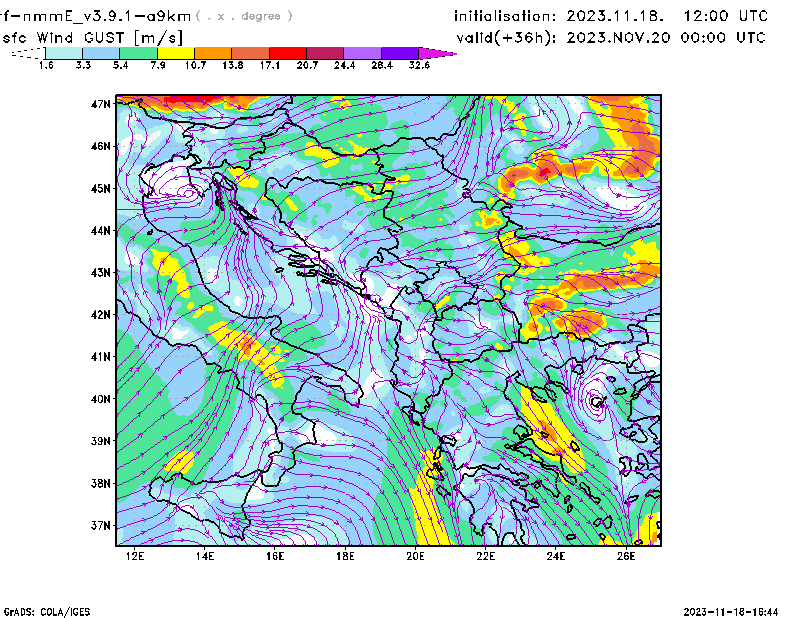The width and height of the screenshot is (800, 618).
Task: Pick the orange legend swatch
Action: coord(213,53)
